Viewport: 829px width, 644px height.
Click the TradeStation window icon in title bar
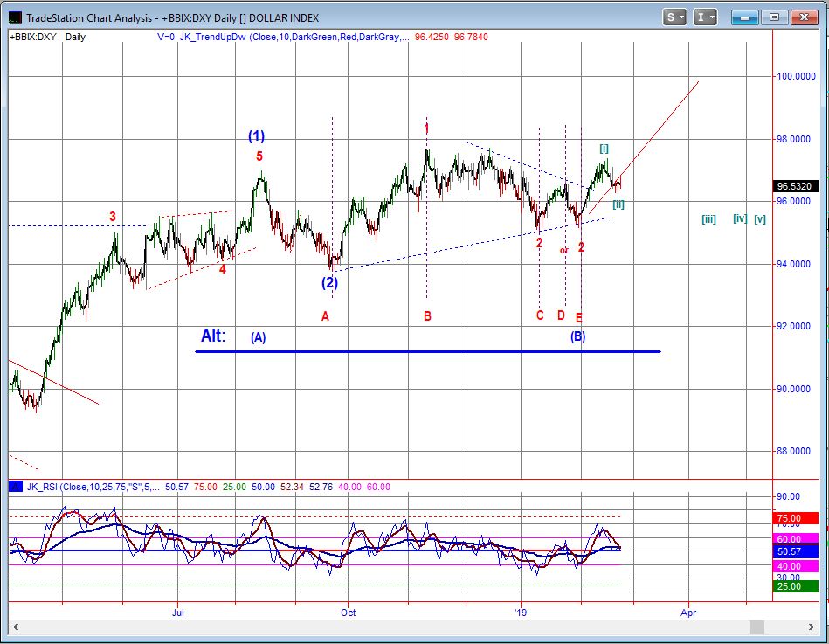point(15,17)
